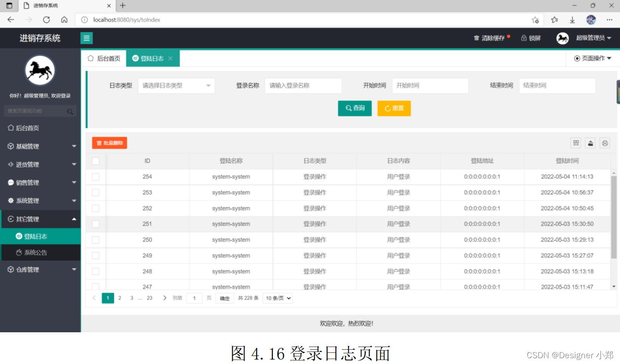Click the 清除缓存 trash icon

(x=477, y=38)
